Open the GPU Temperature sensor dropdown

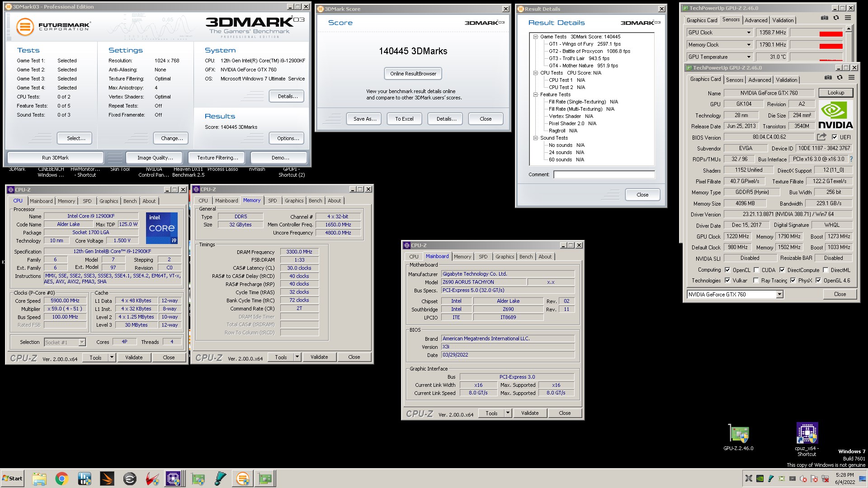749,57
